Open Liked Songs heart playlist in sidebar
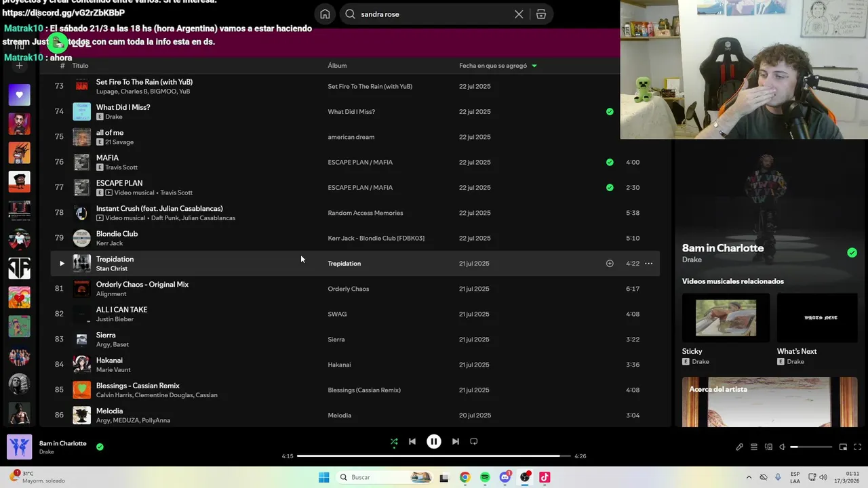The width and height of the screenshot is (868, 488). pyautogui.click(x=19, y=95)
